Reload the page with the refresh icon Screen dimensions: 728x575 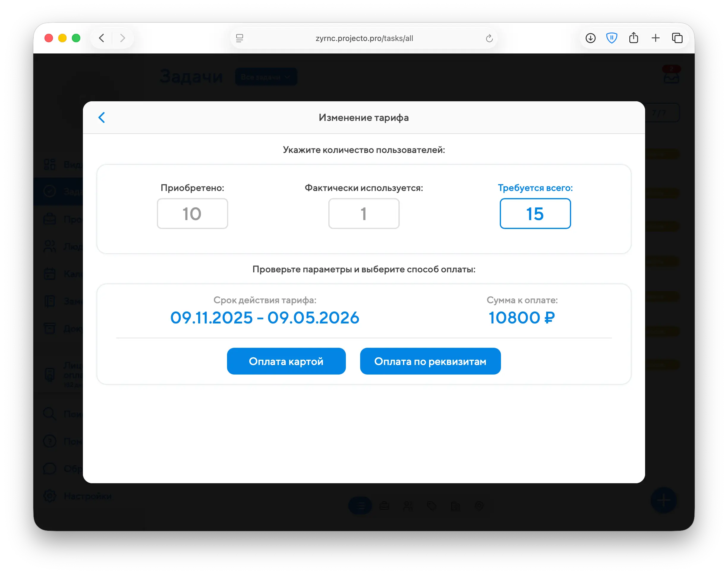(489, 38)
